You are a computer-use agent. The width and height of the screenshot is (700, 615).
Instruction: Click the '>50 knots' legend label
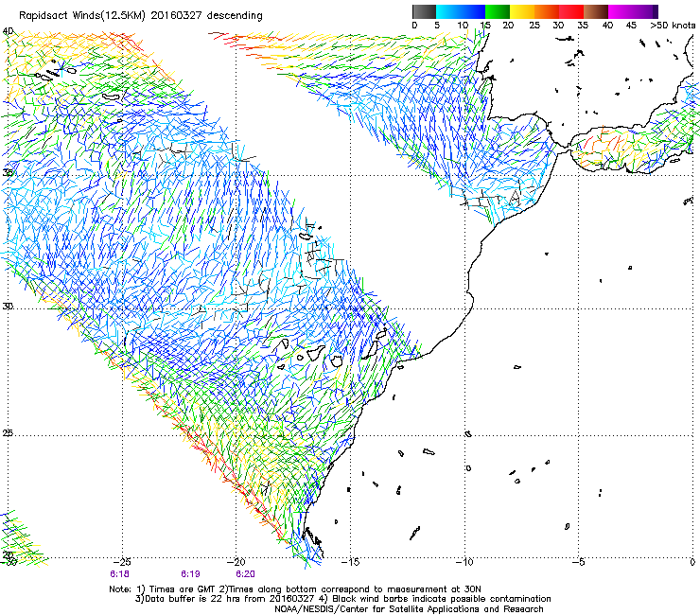tap(673, 26)
